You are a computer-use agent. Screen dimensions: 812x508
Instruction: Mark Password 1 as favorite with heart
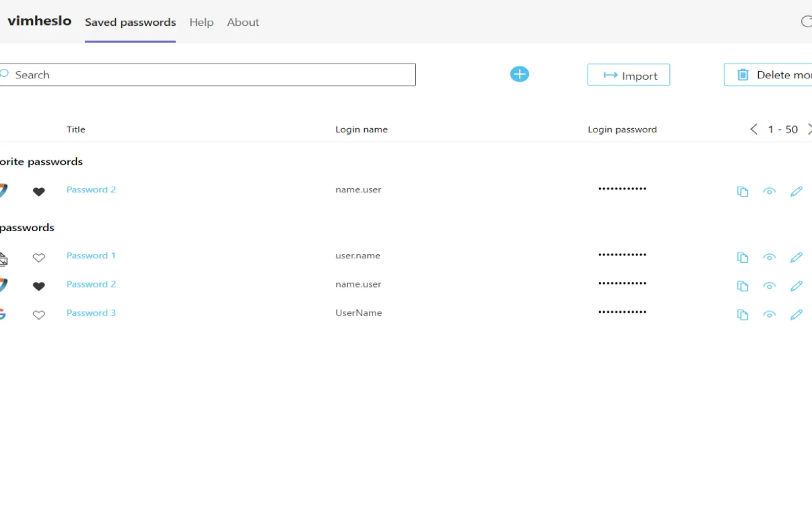click(39, 258)
